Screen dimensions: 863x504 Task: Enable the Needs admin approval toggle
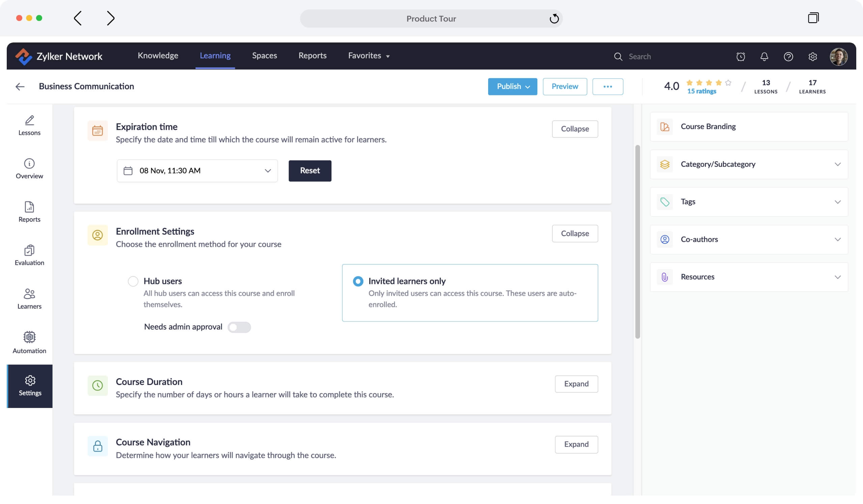239,327
